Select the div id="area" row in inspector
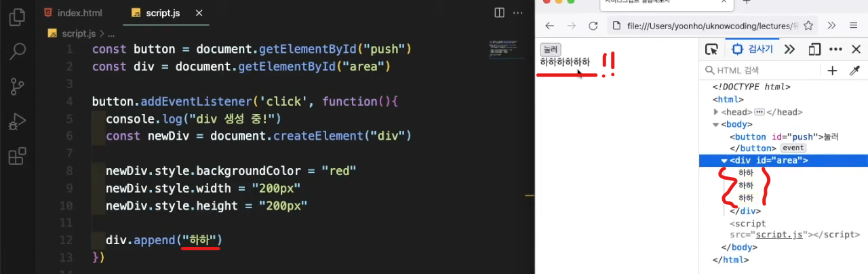 [x=783, y=161]
